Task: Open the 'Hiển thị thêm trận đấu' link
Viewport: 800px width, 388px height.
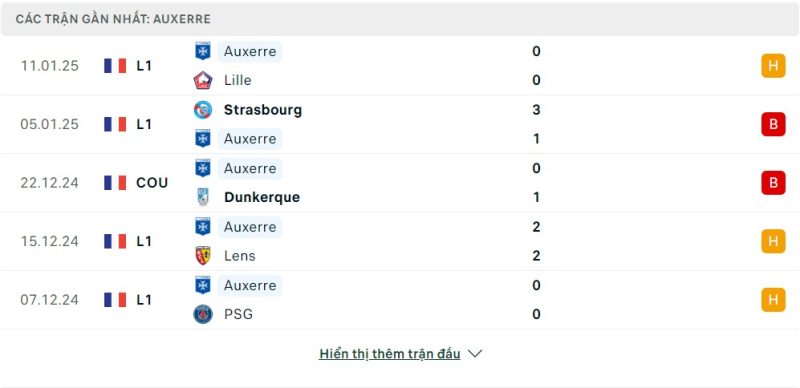Action: 390,354
